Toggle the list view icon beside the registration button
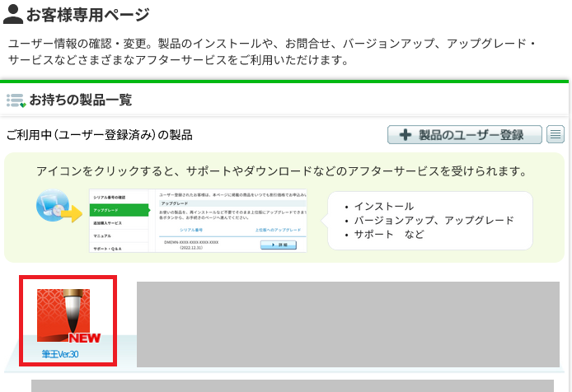 pos(556,135)
